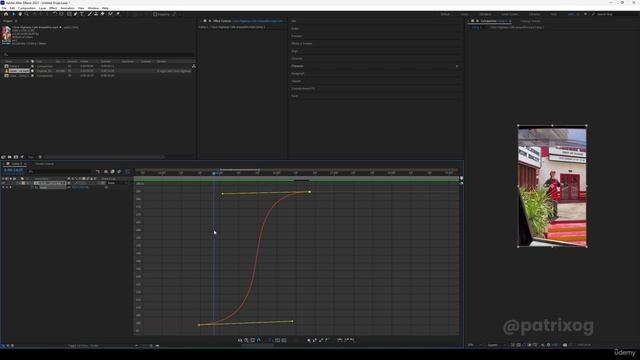Select the Selection arrow tool
Viewport: 640px width, 360px height.
(13, 14)
